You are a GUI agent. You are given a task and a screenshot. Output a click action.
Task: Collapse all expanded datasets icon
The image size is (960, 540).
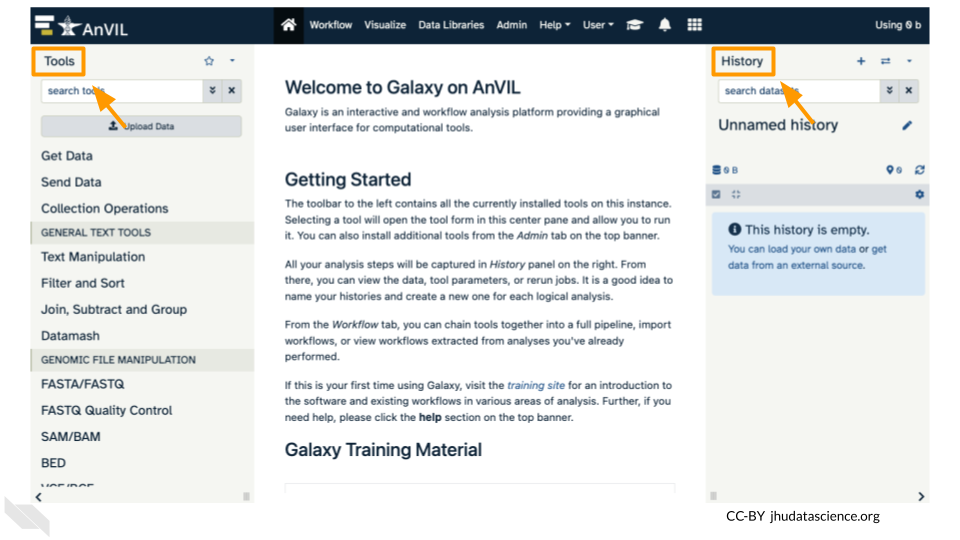click(736, 195)
